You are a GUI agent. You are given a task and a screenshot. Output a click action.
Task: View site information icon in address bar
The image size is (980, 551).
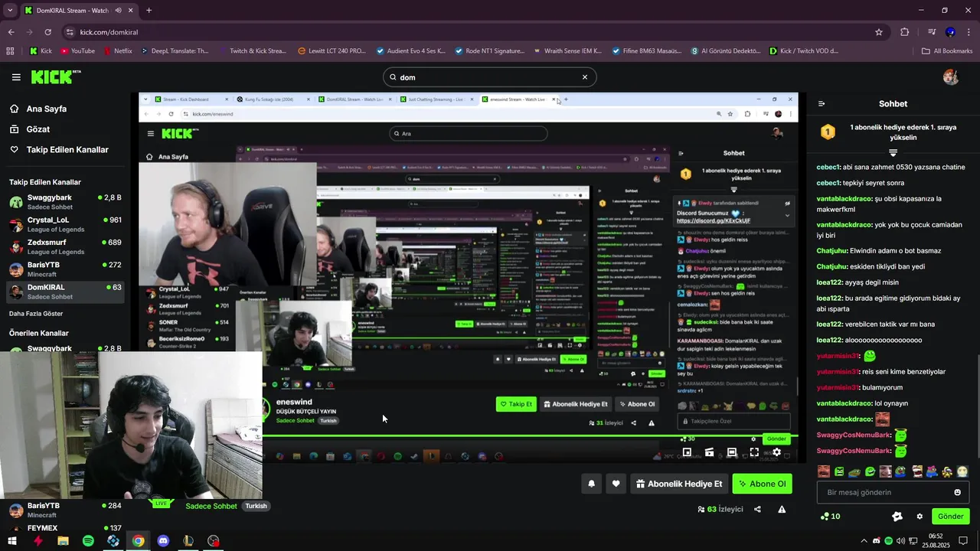click(x=70, y=32)
